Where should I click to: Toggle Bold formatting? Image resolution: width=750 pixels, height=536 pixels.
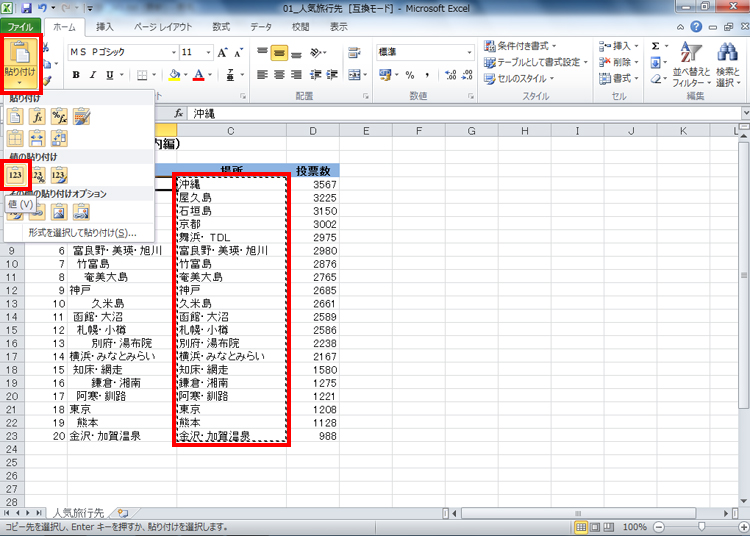tap(76, 75)
